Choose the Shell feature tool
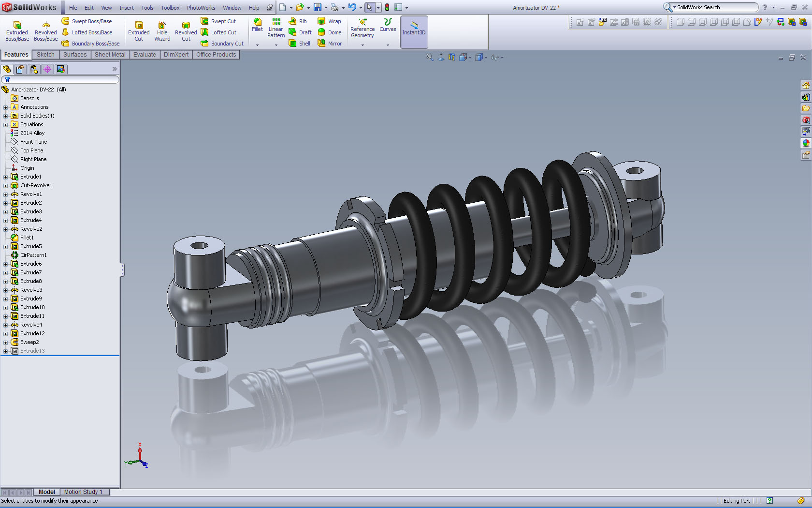 coord(300,44)
